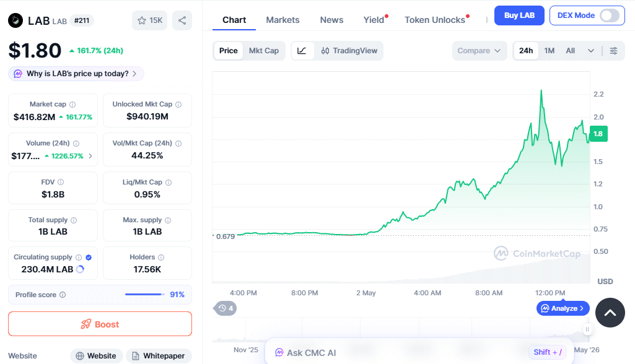Select the 1M time range
This screenshot has width=635, height=364.
(x=549, y=51)
